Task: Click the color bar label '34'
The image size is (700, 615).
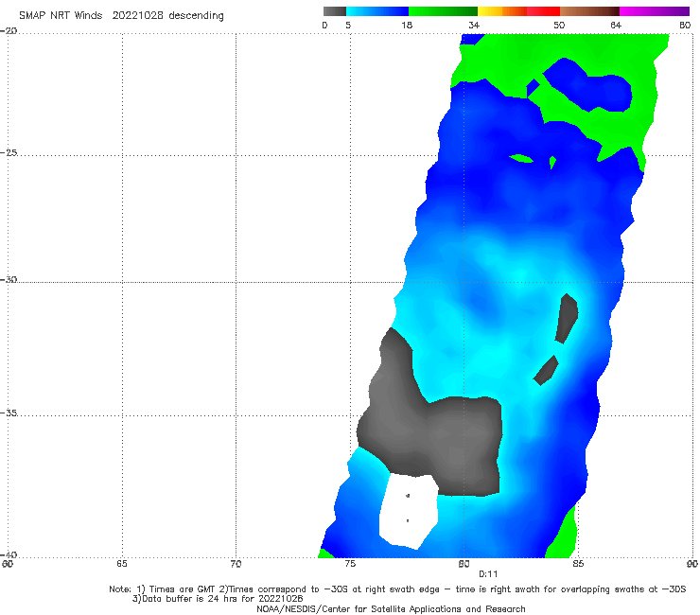Action: tap(474, 25)
